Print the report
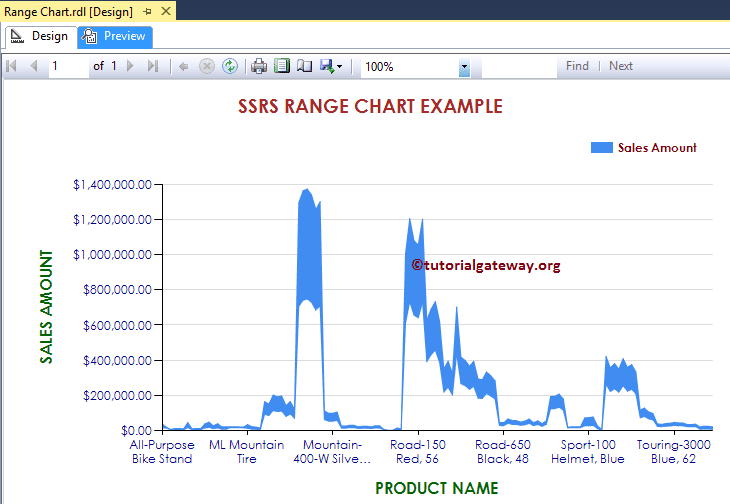Viewport: 730px width, 504px height. 259,66
